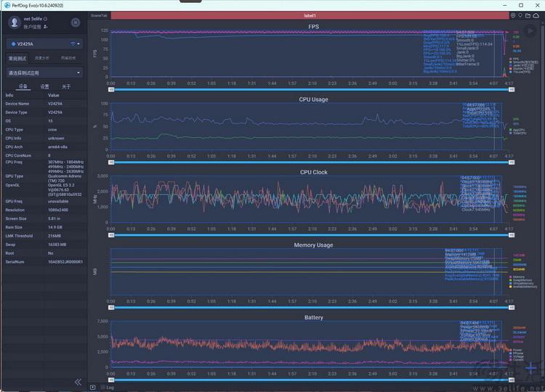This screenshot has width=545, height=392.
Task: Toggle Stutter series in FPS legend
Action: (521, 69)
